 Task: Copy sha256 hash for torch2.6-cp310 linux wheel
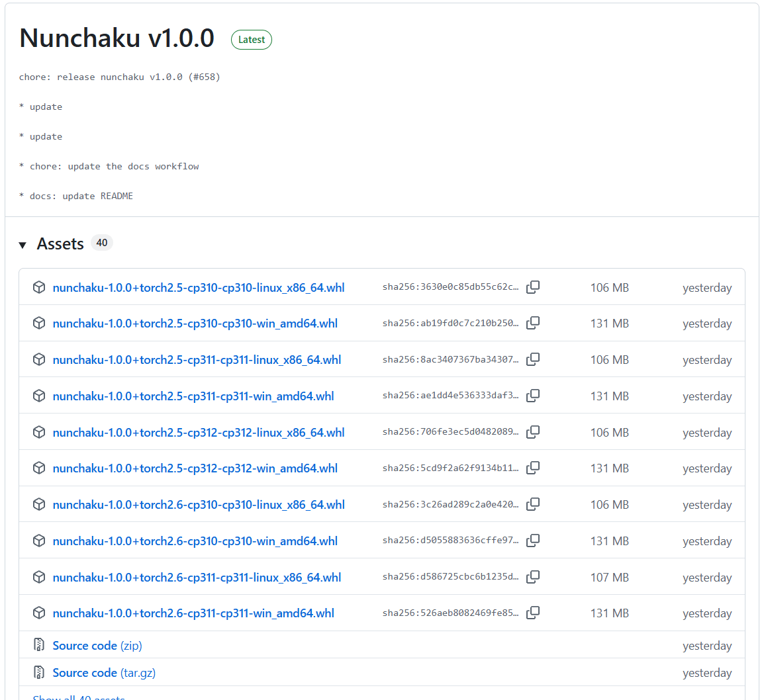click(x=533, y=504)
